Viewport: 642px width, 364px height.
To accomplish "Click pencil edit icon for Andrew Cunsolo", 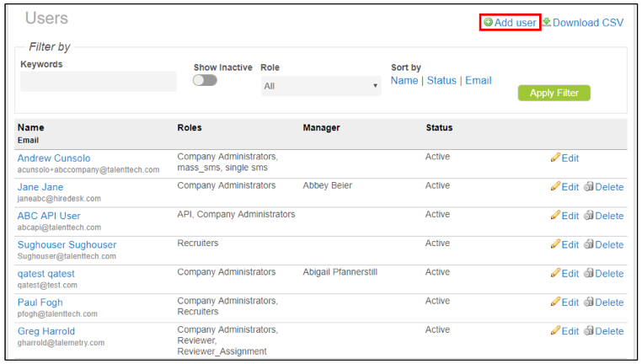I will pos(555,158).
